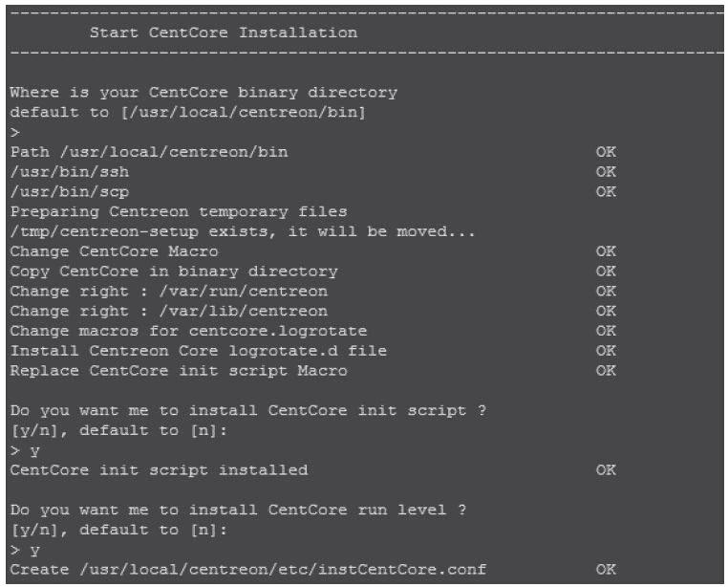Click the "Where is your CentCore binary directory" line
Viewport: 728px width, 587px height.
tap(203, 93)
